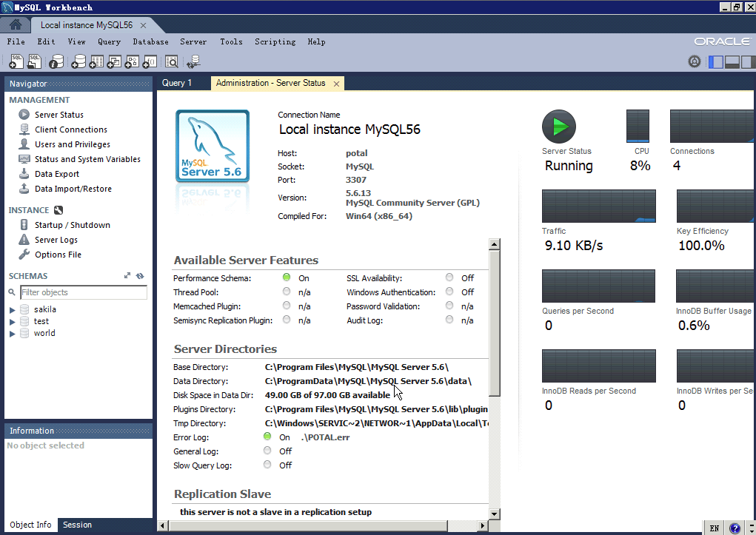Click the SSL Availability status indicator

coord(449,277)
